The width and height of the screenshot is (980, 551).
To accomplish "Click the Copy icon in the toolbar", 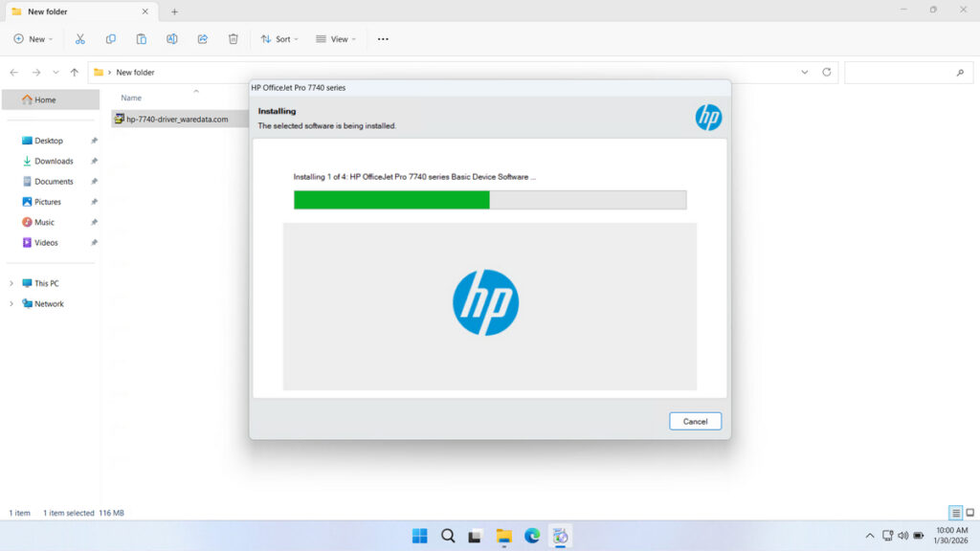I will 111,38.
